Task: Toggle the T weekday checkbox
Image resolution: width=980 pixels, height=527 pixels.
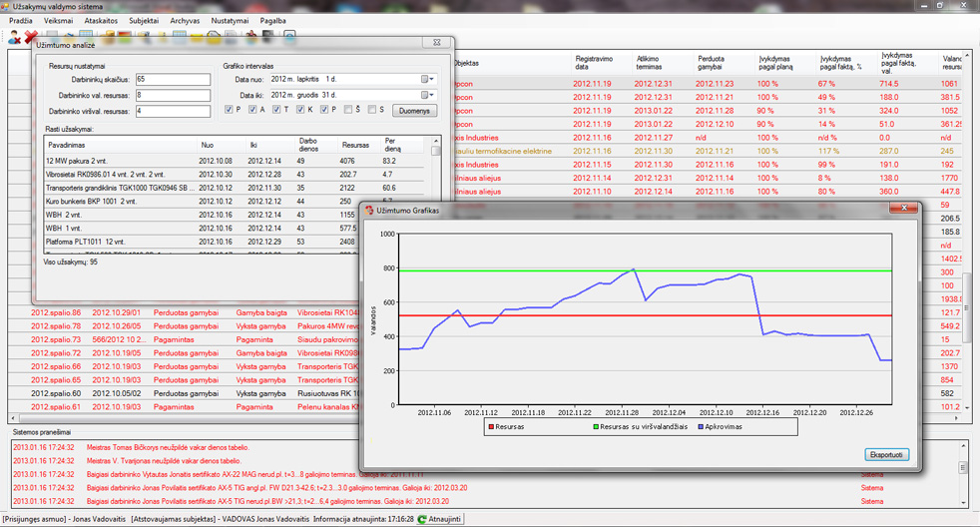Action: click(x=276, y=110)
